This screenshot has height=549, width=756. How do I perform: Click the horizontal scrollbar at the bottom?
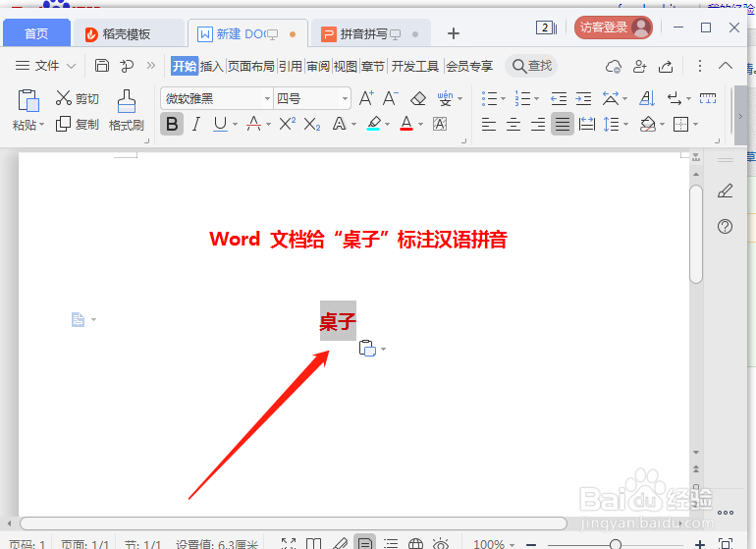[294, 522]
